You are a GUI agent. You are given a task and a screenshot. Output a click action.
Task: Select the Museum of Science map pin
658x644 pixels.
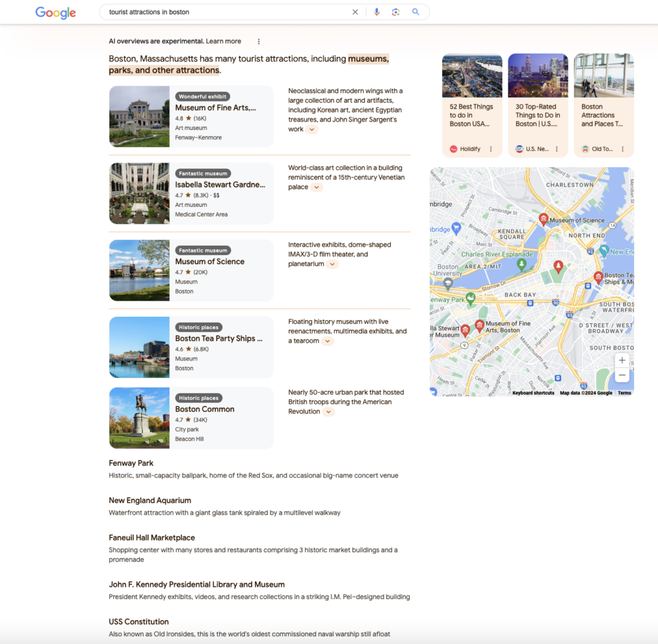(544, 219)
